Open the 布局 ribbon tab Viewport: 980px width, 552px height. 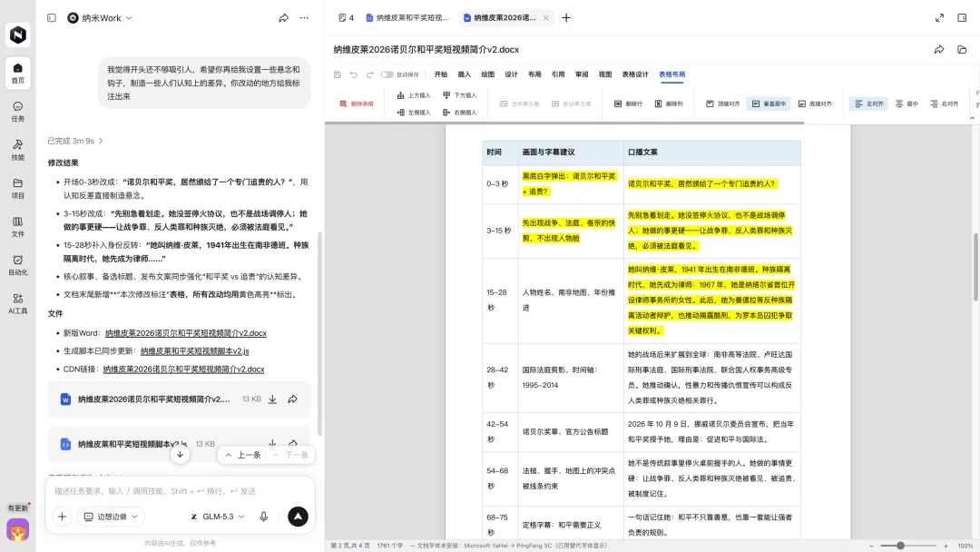click(x=534, y=74)
